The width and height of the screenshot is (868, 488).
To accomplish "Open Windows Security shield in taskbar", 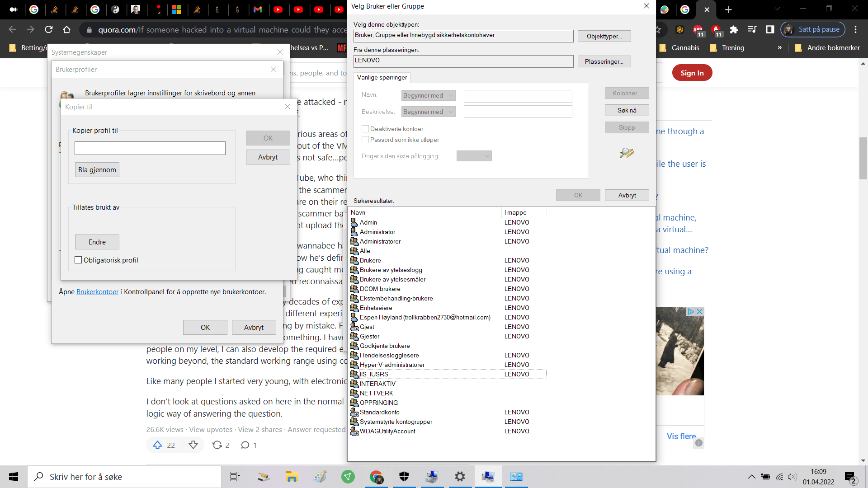I will click(404, 477).
